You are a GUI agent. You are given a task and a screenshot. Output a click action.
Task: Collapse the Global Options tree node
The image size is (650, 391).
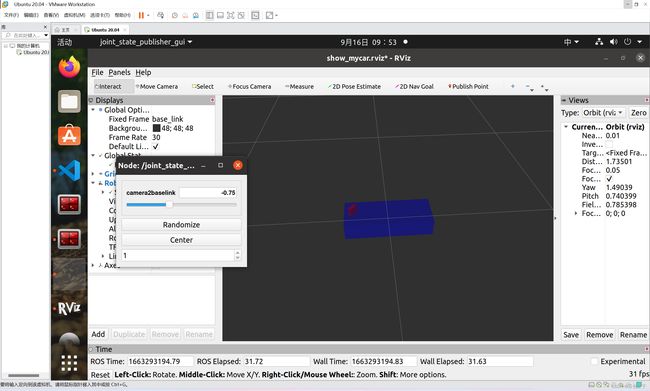[x=93, y=110]
